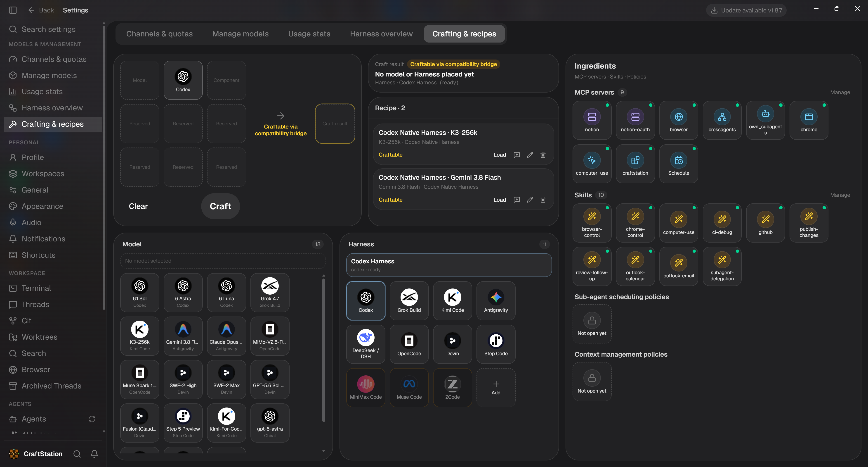Open Worktrees in the sidebar
Image resolution: width=868 pixels, height=467 pixels.
53,337
